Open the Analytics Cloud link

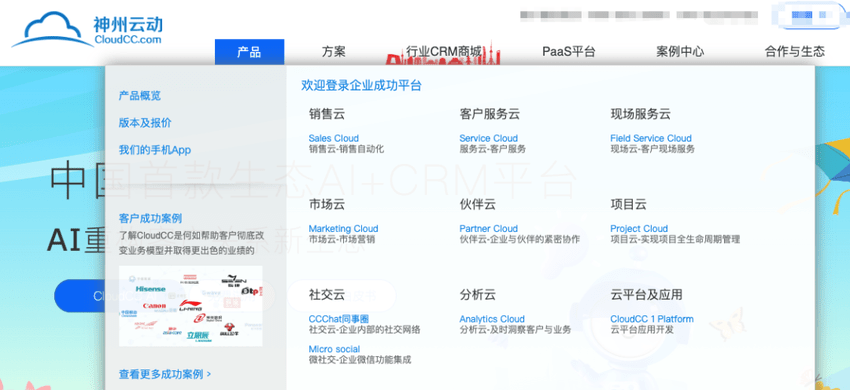tap(492, 319)
